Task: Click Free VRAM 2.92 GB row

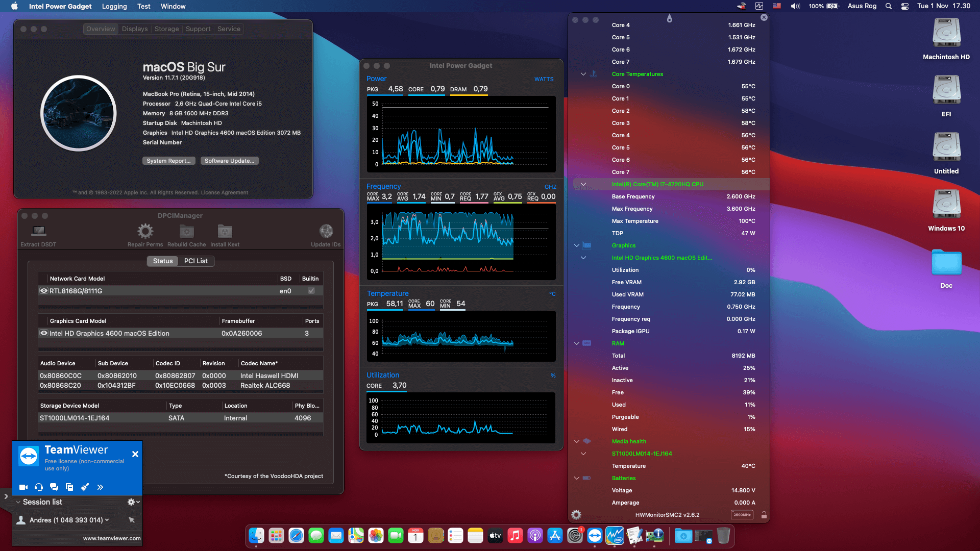Action: 671,282
